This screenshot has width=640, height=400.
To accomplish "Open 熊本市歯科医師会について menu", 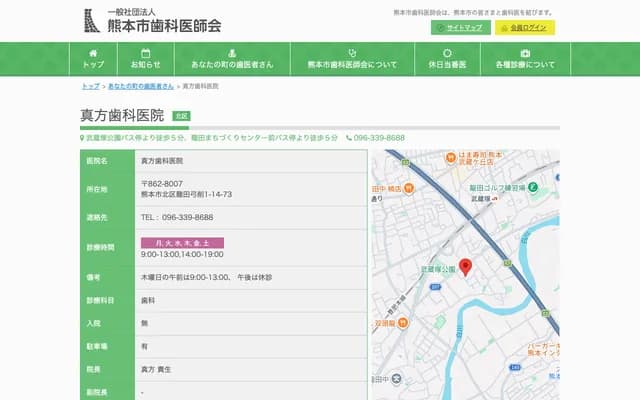I will 351,59.
